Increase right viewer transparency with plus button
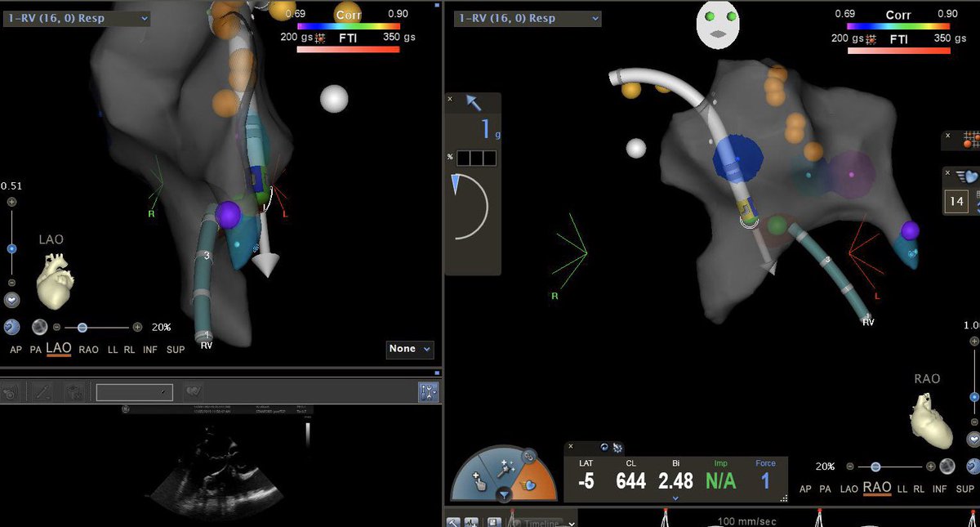 point(930,467)
